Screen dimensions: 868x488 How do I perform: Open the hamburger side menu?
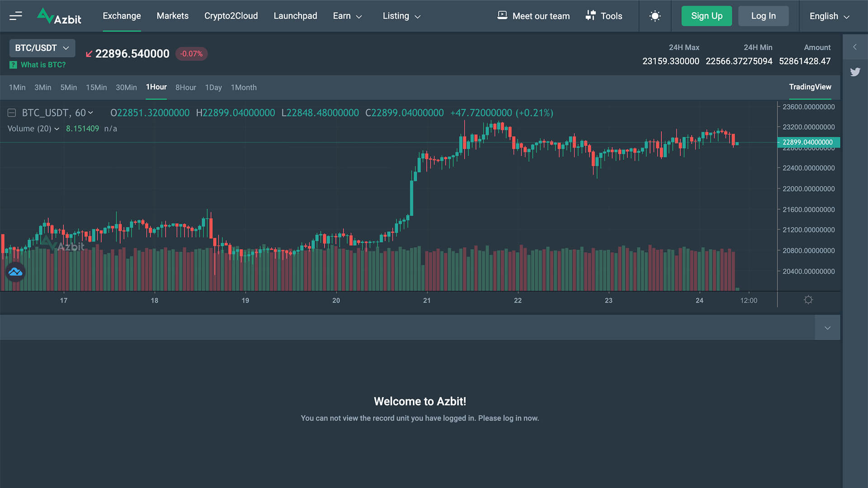15,16
